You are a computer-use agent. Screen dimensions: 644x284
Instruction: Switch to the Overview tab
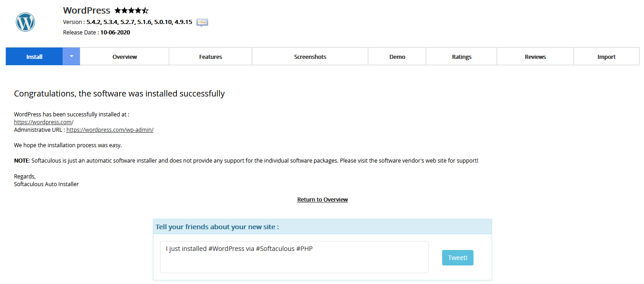124,56
